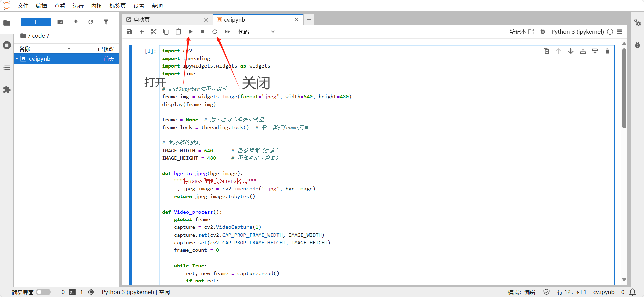
Task: Open the cell type dropdown showing 代码
Action: (257, 32)
